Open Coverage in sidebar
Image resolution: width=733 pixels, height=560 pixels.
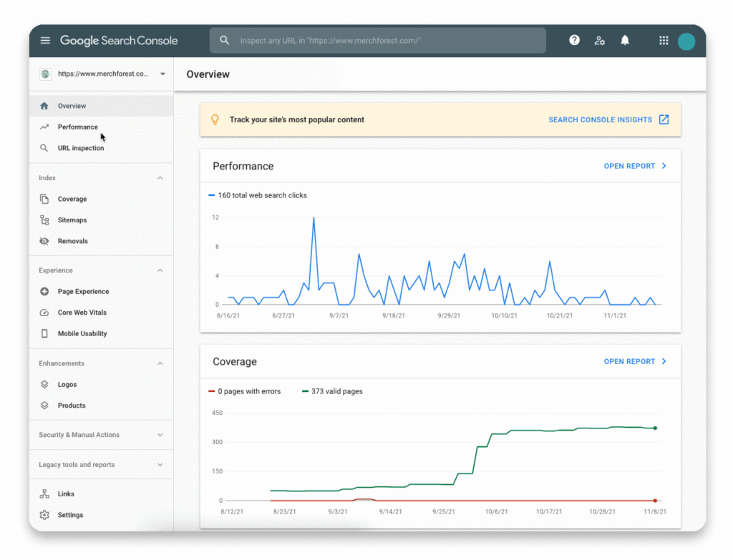coord(102,199)
